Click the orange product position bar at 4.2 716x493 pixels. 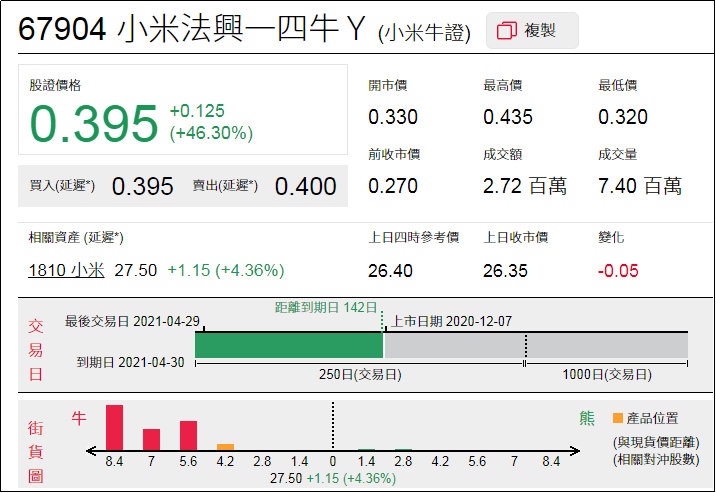pyautogui.click(x=225, y=447)
